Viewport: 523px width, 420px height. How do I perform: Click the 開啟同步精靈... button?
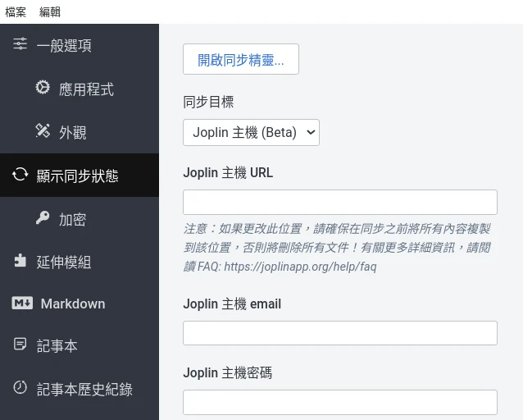coord(240,60)
